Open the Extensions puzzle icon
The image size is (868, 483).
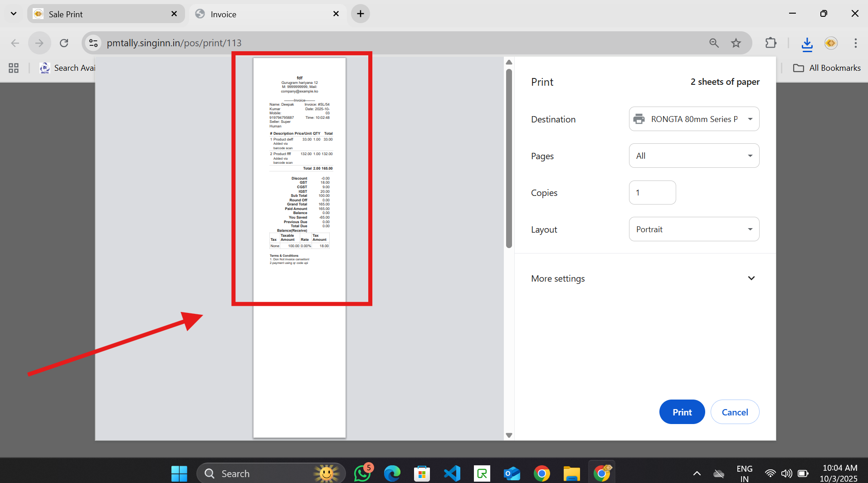(770, 43)
